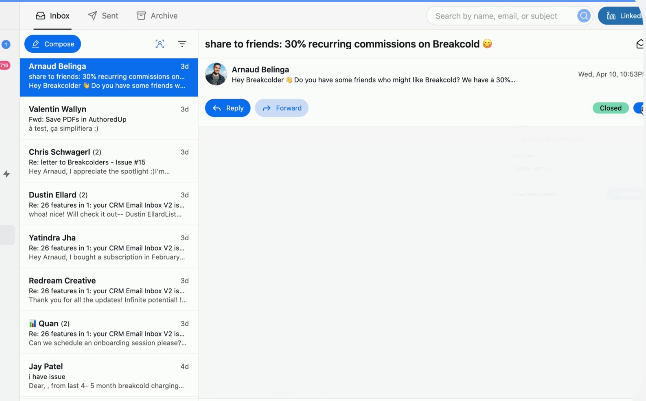Open Valentin Wallyn's AuthoredUp email
Image resolution: width=646 pixels, height=401 pixels.
click(109, 118)
